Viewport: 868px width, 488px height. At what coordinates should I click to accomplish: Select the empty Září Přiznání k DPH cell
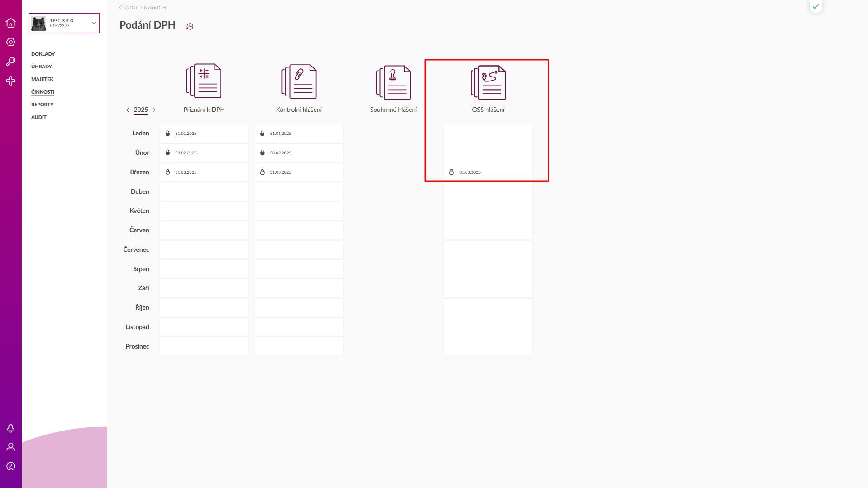204,288
